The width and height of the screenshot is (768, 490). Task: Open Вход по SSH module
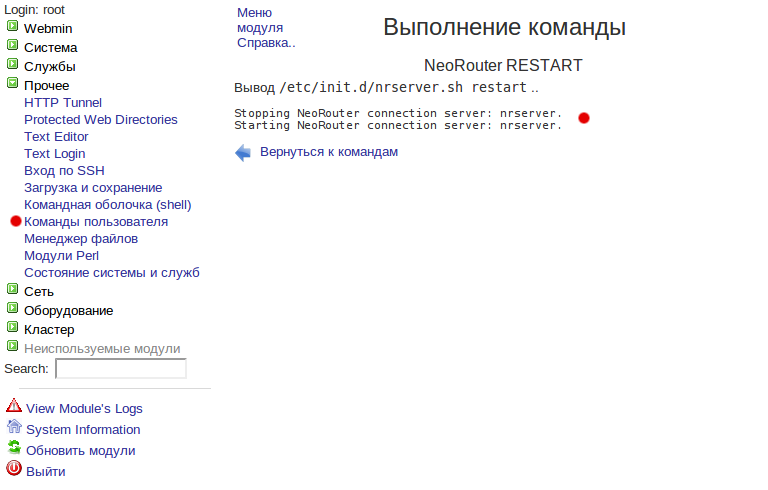(x=64, y=171)
